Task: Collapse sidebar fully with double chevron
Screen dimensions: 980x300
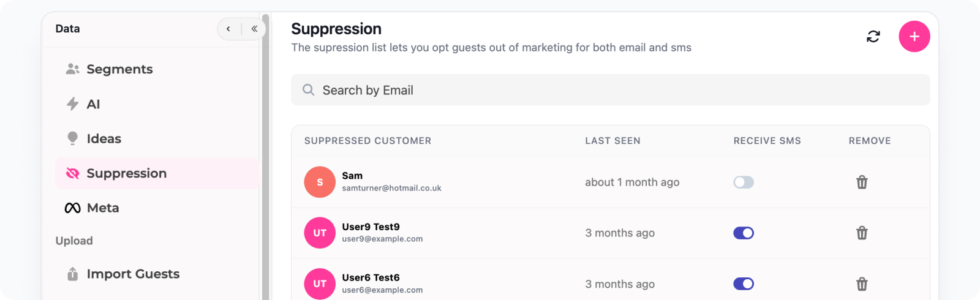Action: pos(254,29)
